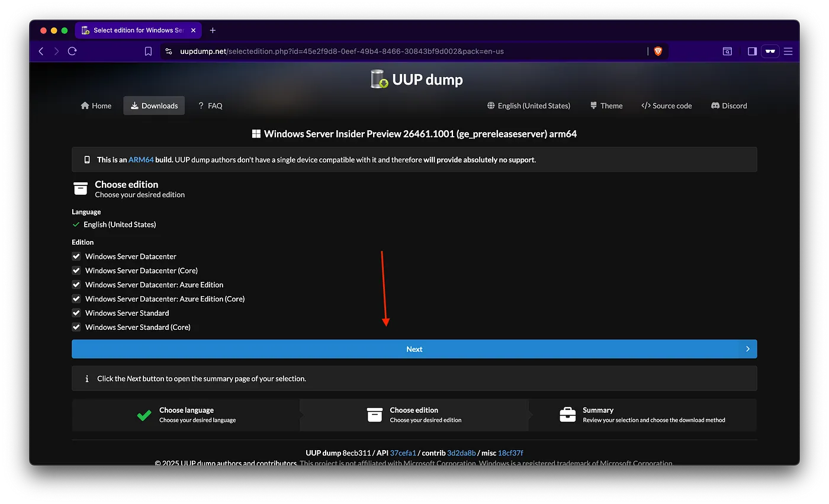The height and width of the screenshot is (504, 829).
Task: Open the Brave hamburger menu
Action: click(x=788, y=52)
